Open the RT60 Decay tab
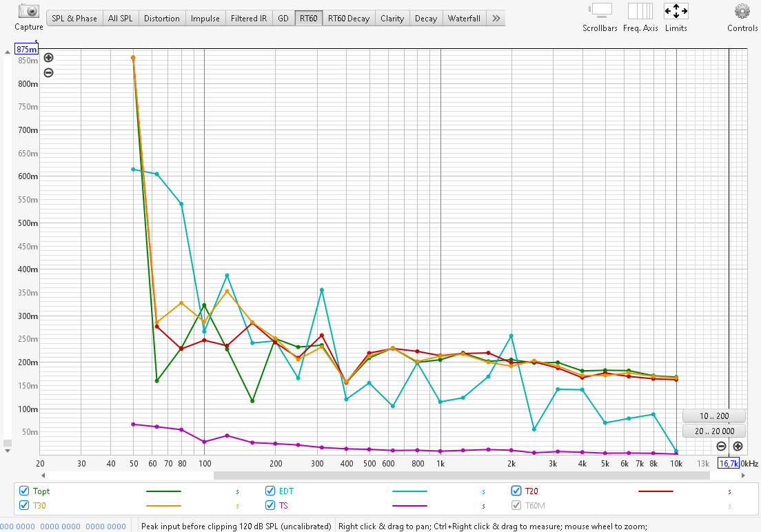 tap(349, 19)
